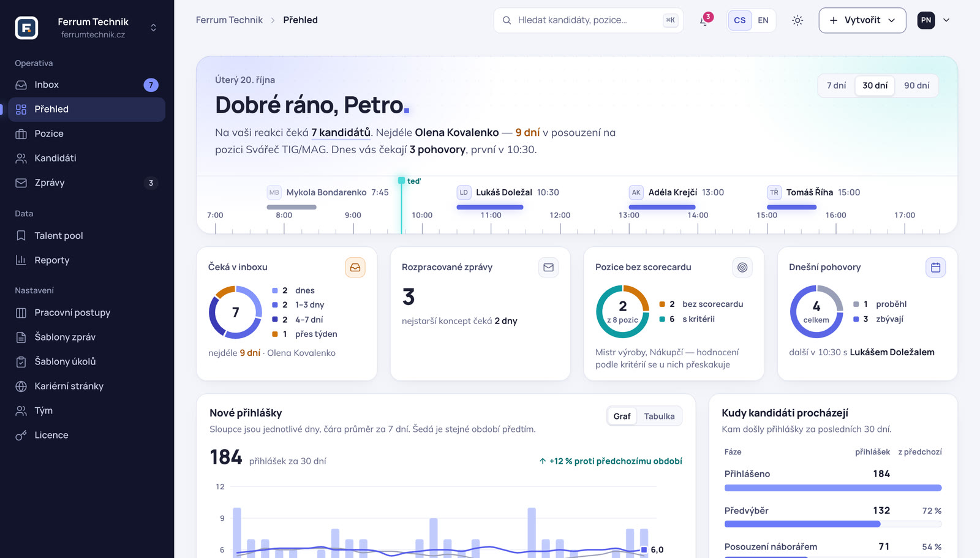Go to Pozice in the sidebar
This screenshot has width=980, height=558.
coord(87,134)
